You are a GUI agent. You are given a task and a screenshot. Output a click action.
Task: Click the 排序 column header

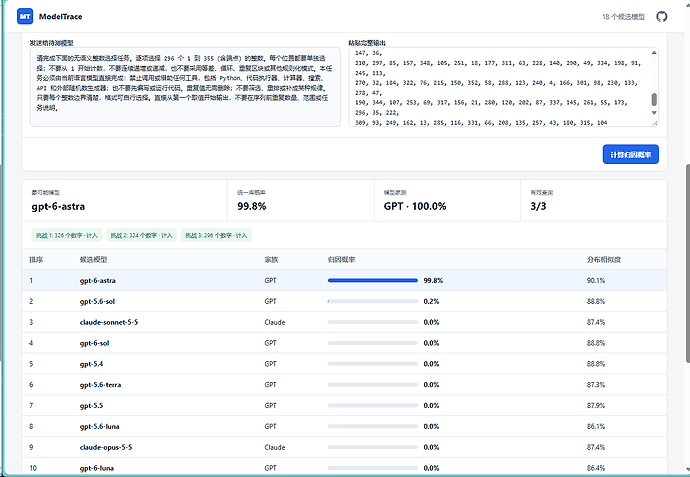(x=36, y=260)
